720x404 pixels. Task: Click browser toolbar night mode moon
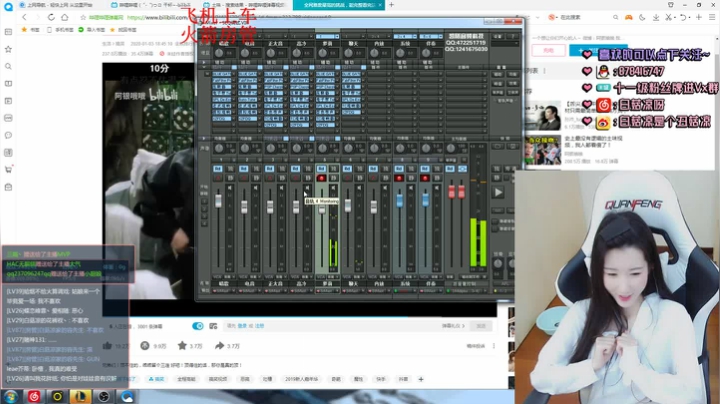[x=642, y=17]
